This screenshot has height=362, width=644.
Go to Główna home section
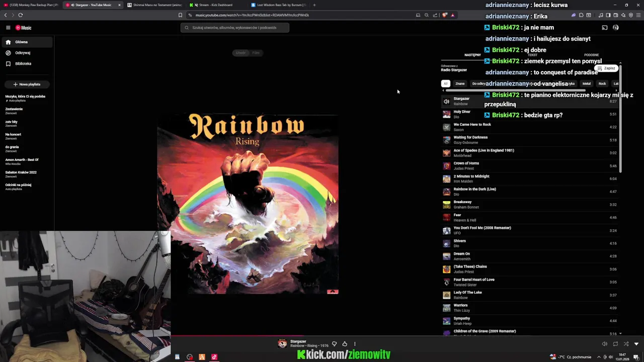point(27,42)
